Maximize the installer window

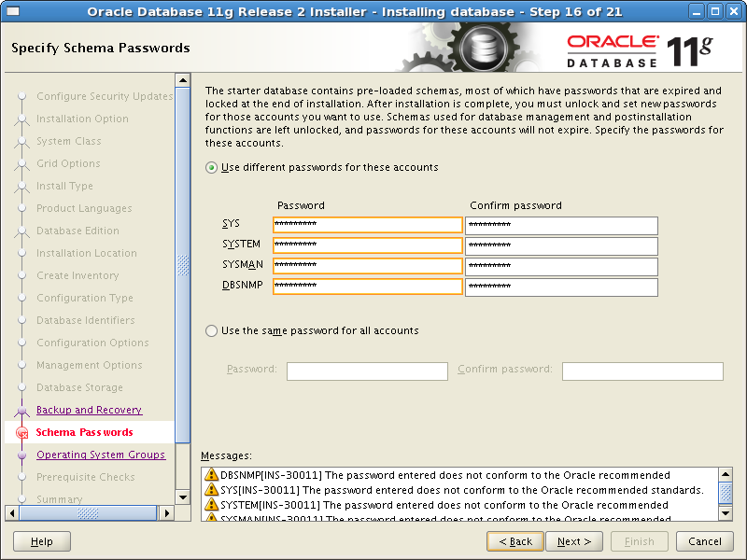point(715,11)
